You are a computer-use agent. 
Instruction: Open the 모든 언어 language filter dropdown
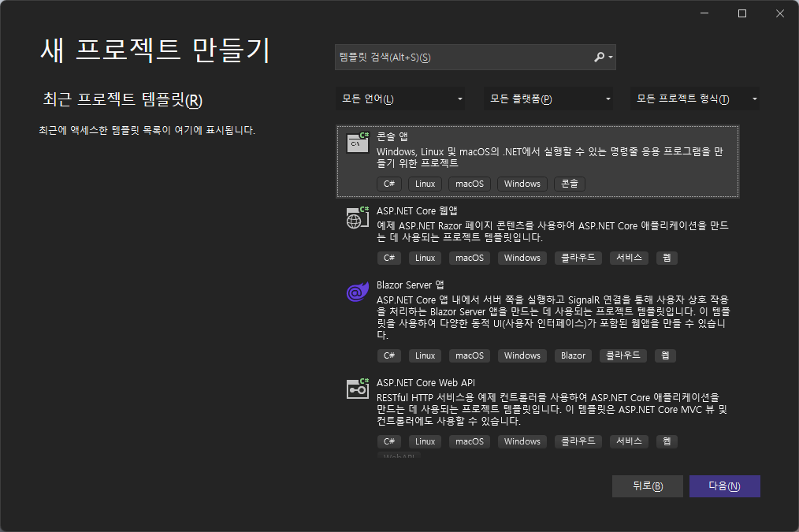[x=400, y=99]
